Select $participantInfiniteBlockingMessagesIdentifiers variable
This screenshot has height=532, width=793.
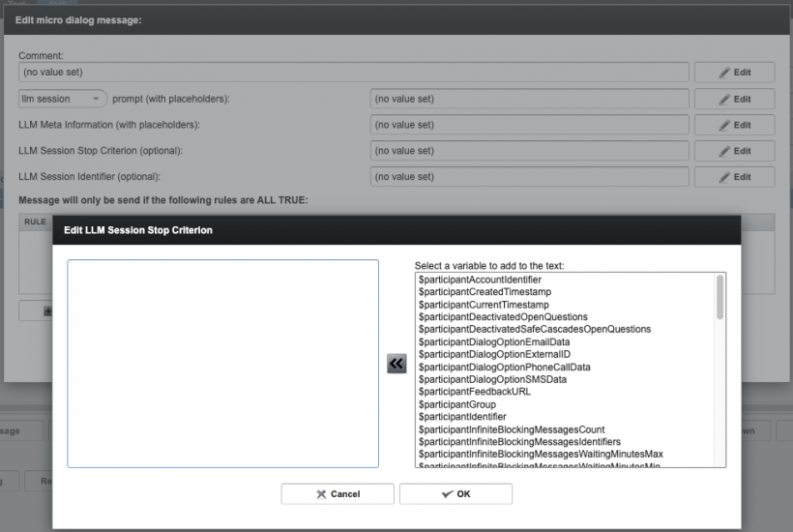click(519, 441)
